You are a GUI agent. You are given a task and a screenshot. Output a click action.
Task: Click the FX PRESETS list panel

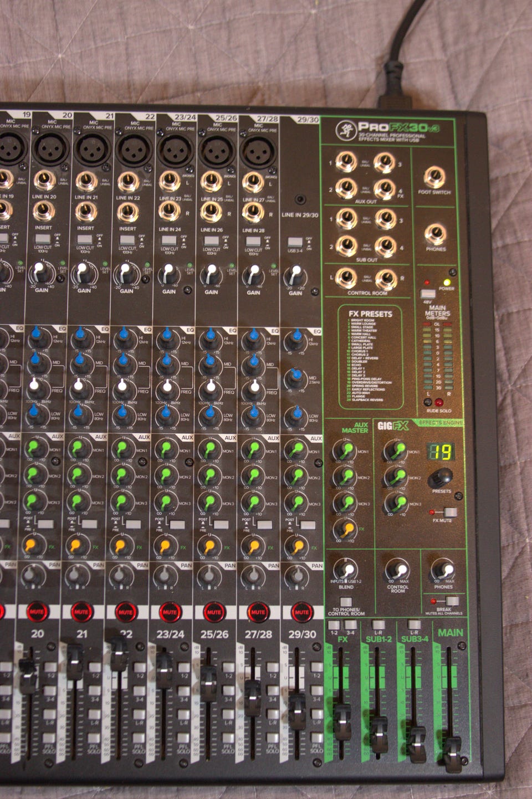pyautogui.click(x=370, y=356)
